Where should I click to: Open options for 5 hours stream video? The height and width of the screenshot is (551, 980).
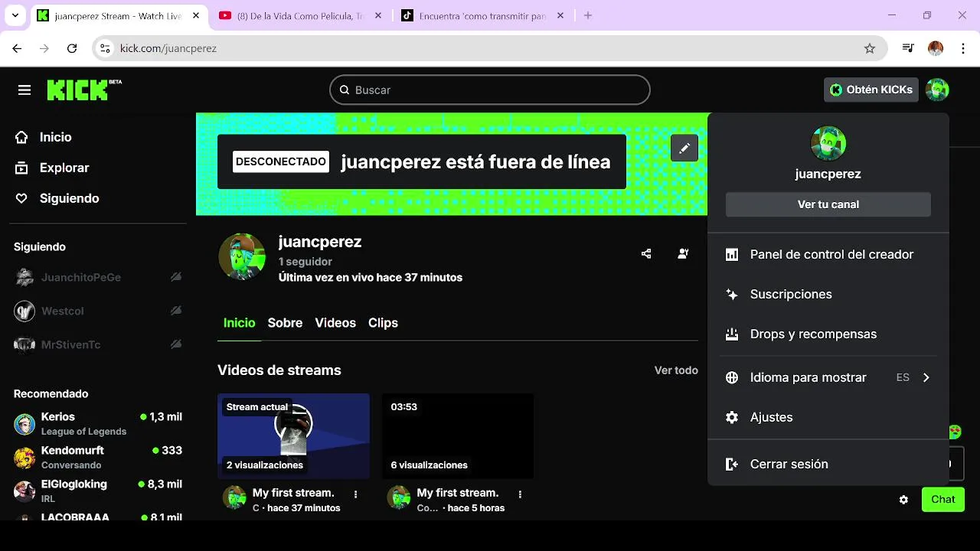point(520,494)
